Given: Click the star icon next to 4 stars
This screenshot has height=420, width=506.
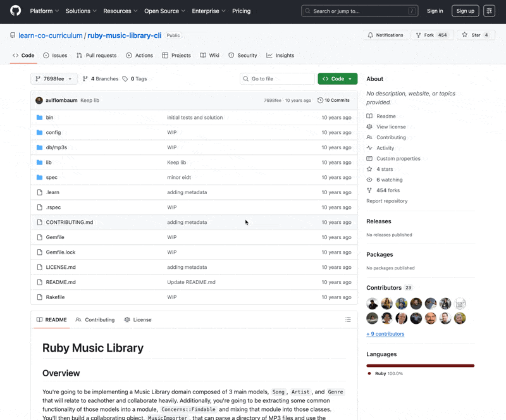Looking at the screenshot, I should tap(369, 169).
